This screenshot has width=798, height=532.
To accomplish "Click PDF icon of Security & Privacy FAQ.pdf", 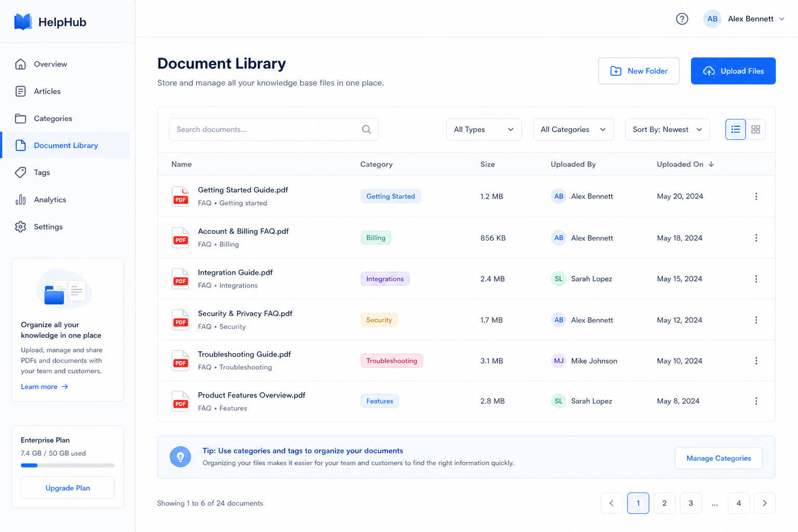I will (180, 320).
